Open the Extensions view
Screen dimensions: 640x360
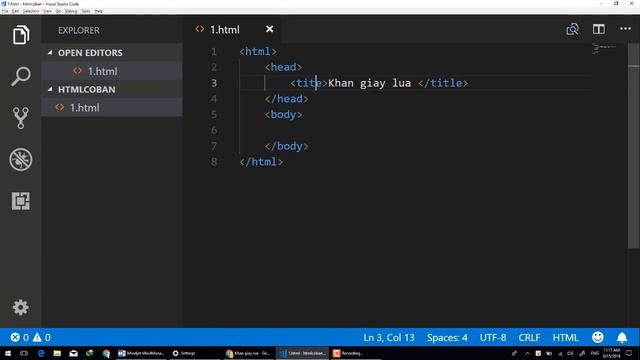[21, 201]
